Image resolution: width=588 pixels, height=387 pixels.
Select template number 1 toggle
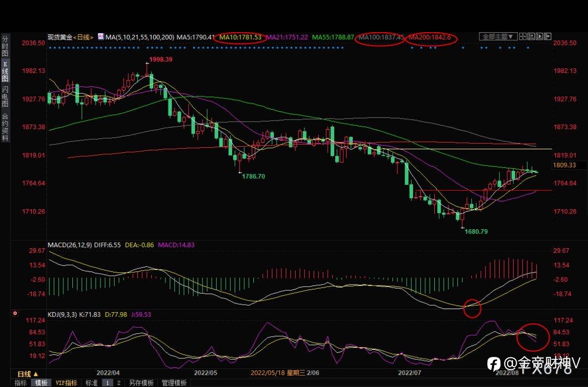[107, 383]
